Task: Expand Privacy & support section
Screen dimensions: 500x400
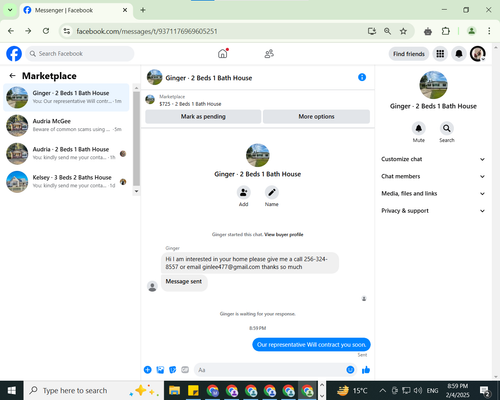Action: point(433,211)
